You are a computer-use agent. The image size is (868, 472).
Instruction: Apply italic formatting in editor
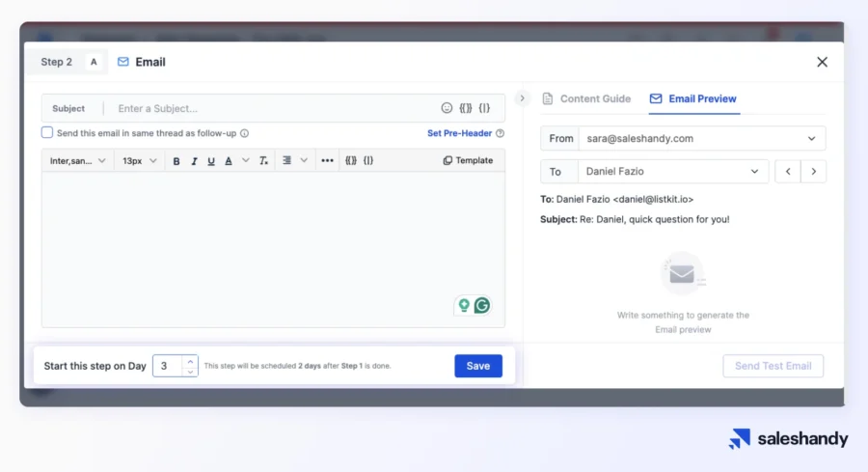click(x=194, y=161)
